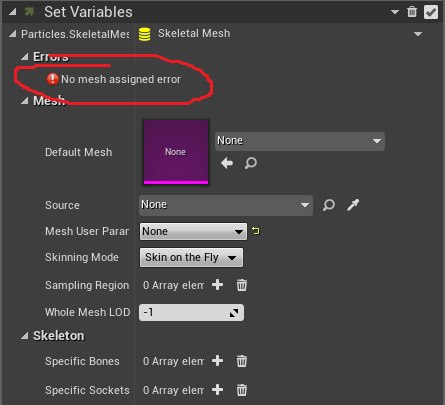Pick Source actor with the eyedropper
The height and width of the screenshot is (405, 445).
(x=353, y=205)
